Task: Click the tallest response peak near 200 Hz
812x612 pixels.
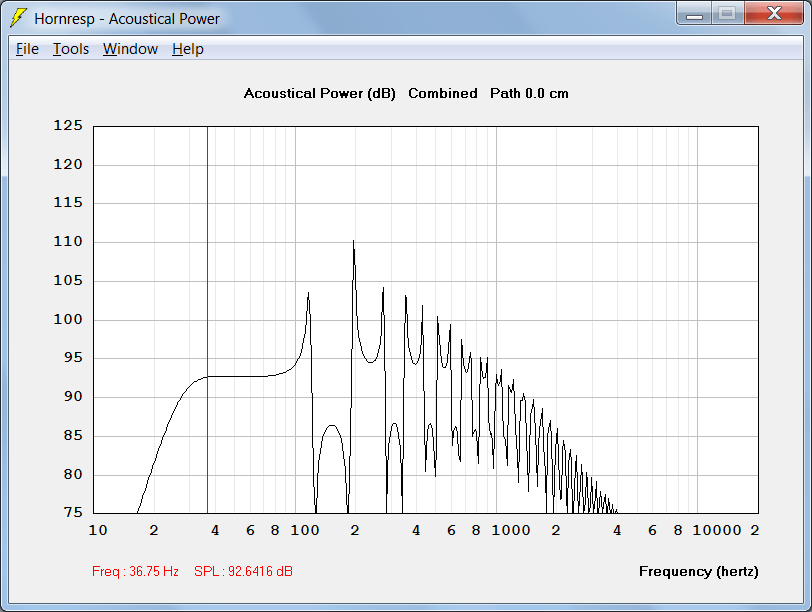Action: 354,242
